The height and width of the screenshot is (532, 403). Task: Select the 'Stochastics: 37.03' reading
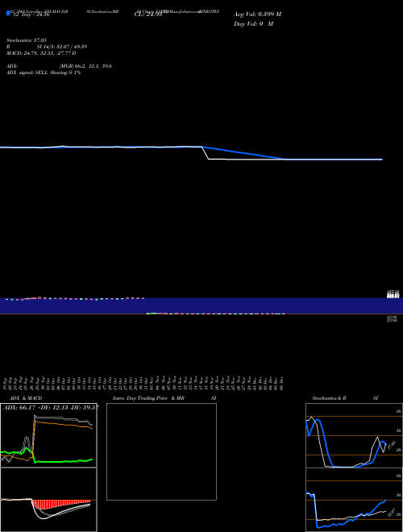coord(26,40)
